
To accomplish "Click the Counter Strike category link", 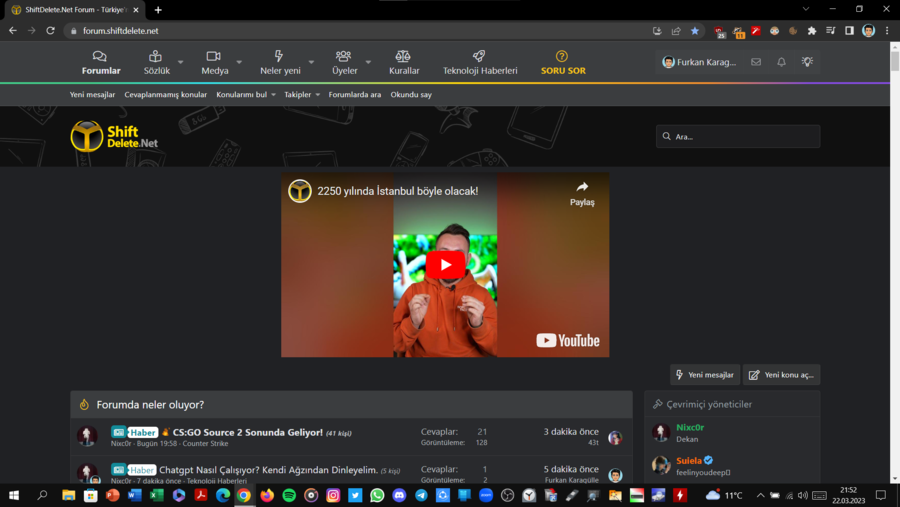I will [x=205, y=443].
